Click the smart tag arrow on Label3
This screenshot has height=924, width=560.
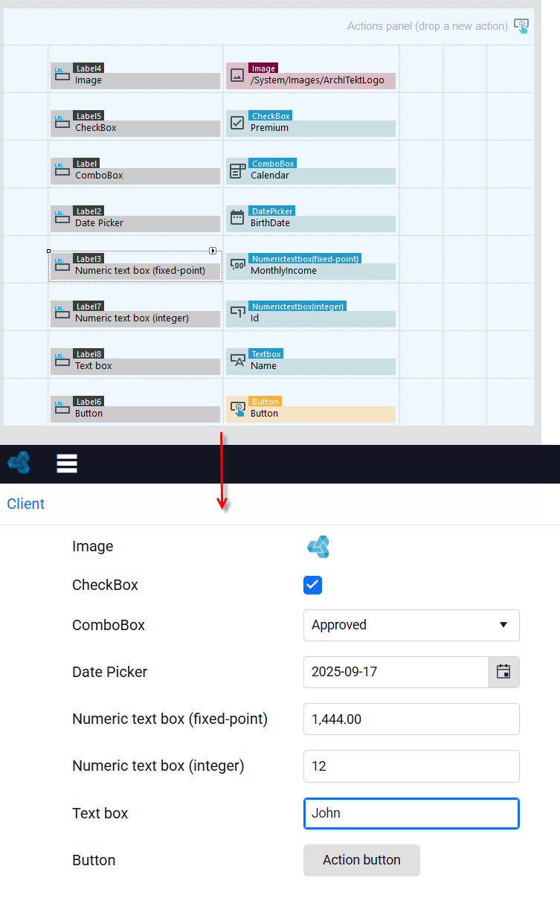213,251
